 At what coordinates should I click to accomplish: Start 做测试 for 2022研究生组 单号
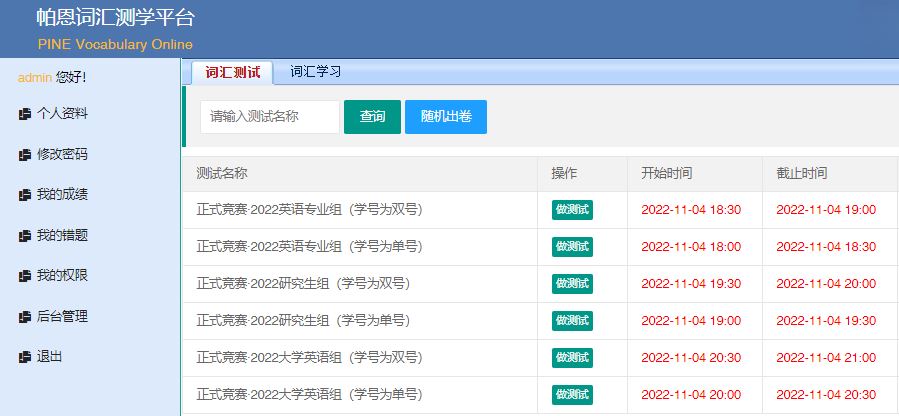pos(572,321)
